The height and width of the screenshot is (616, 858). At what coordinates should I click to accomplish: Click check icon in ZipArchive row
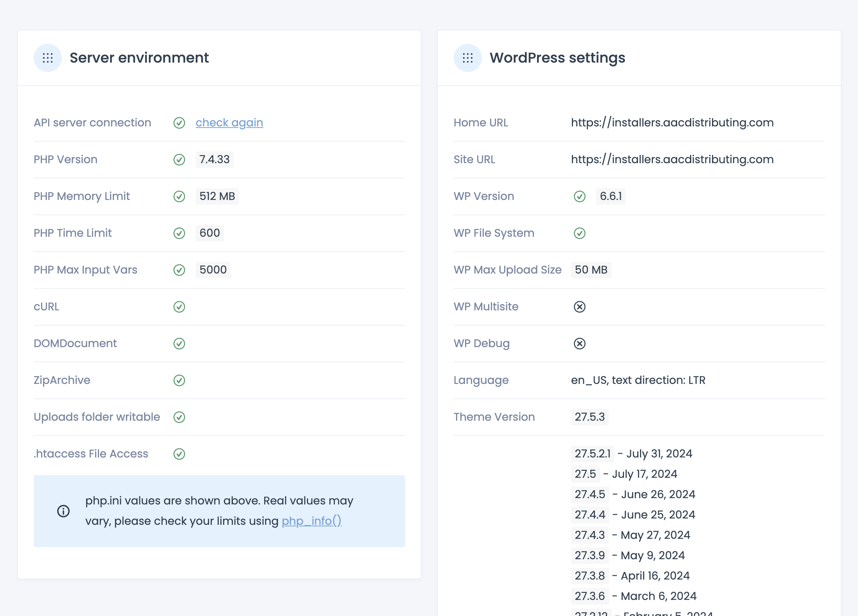[x=179, y=380]
